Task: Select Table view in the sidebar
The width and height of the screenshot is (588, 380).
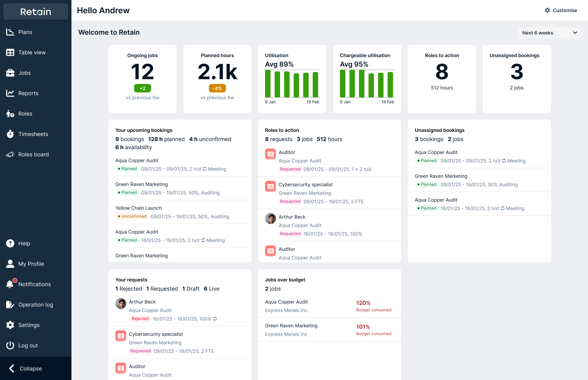Action: click(32, 52)
